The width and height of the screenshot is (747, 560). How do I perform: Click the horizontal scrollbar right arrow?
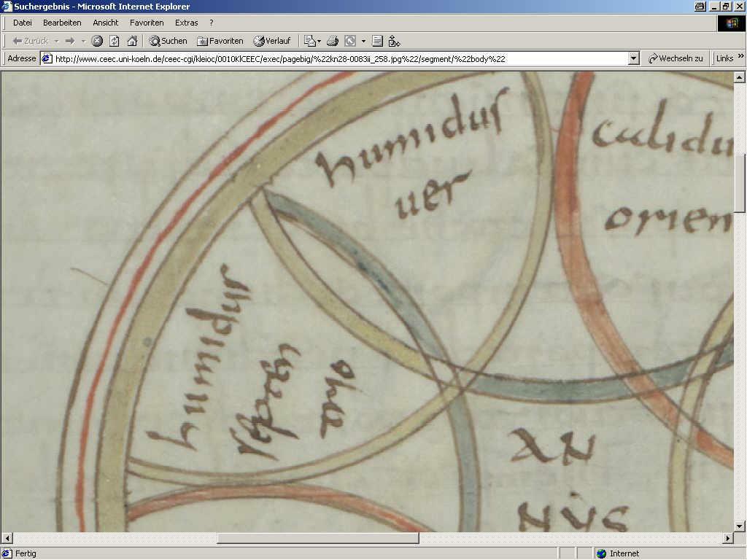[x=728, y=538]
